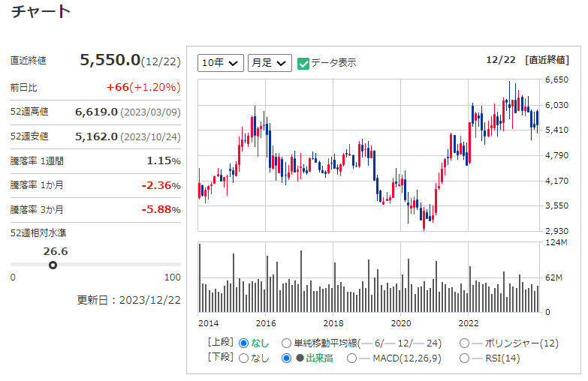Viewport: 588px width, 381px height.
Task: Click the 2016 label on time axis
Action: click(265, 323)
